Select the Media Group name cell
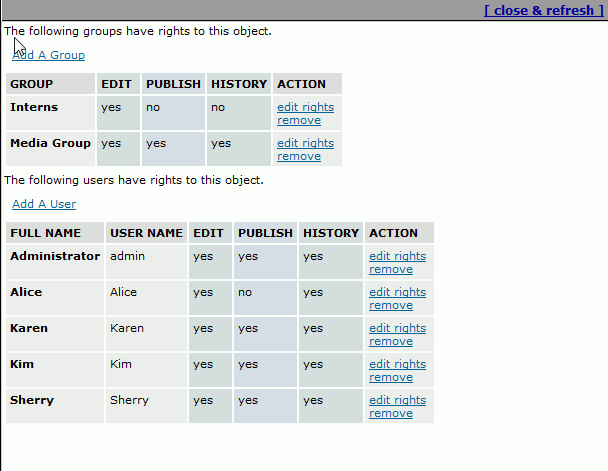The width and height of the screenshot is (608, 471). point(50,149)
